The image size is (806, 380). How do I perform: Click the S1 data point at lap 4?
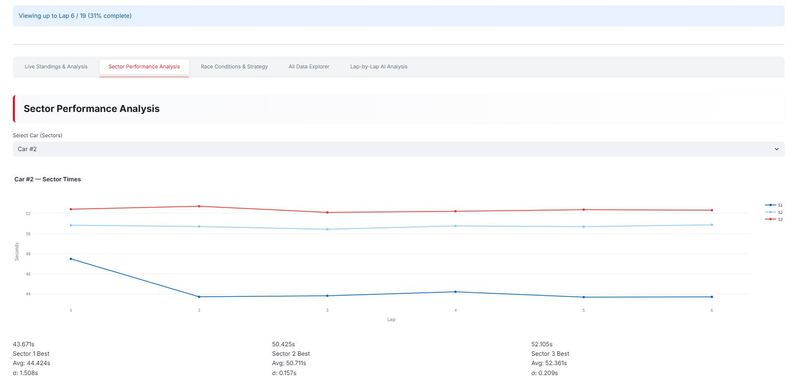[455, 292]
